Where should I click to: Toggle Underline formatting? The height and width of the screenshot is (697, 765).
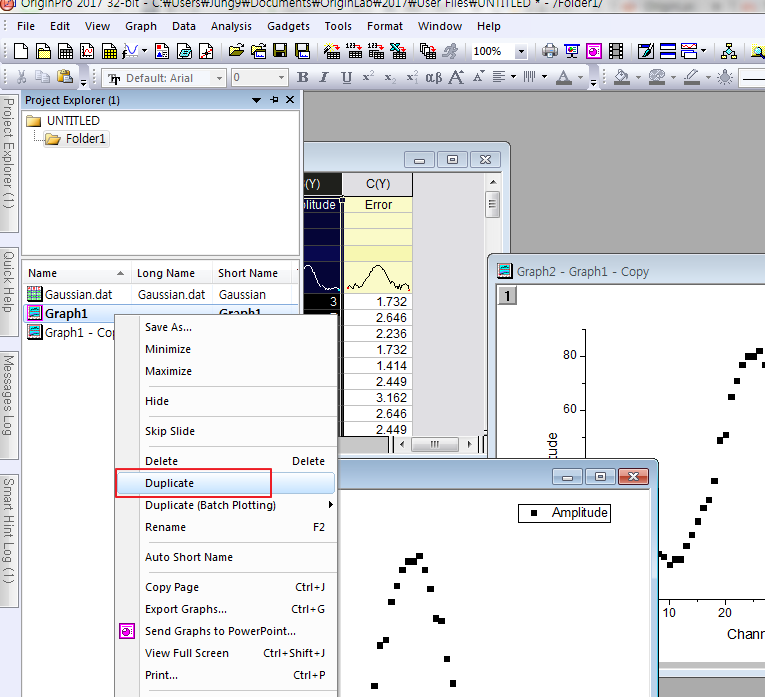[346, 77]
